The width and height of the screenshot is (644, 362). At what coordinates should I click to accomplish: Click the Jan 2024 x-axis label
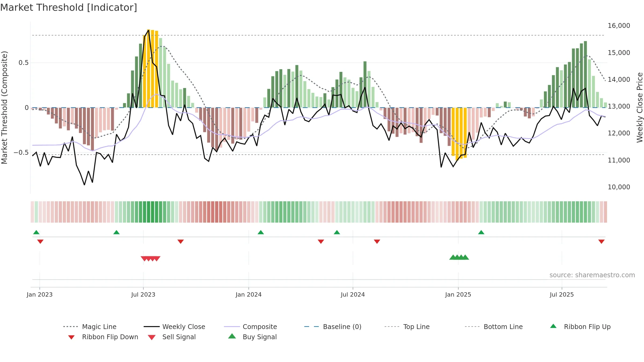point(249,294)
